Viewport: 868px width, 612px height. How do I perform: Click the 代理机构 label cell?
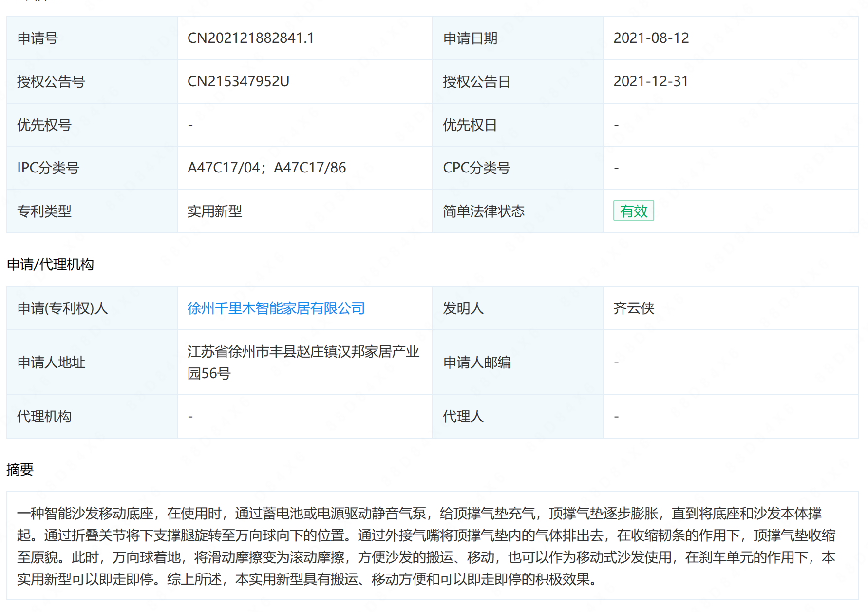point(92,417)
